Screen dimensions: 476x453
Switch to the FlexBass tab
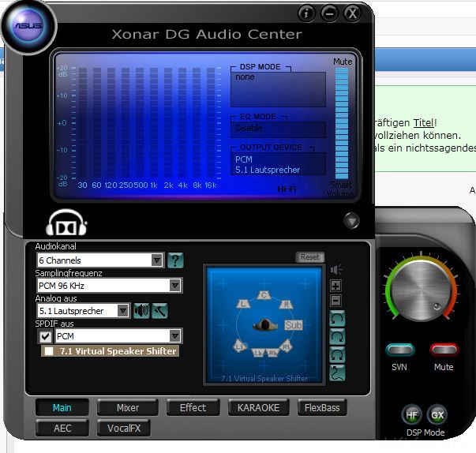pyautogui.click(x=322, y=408)
